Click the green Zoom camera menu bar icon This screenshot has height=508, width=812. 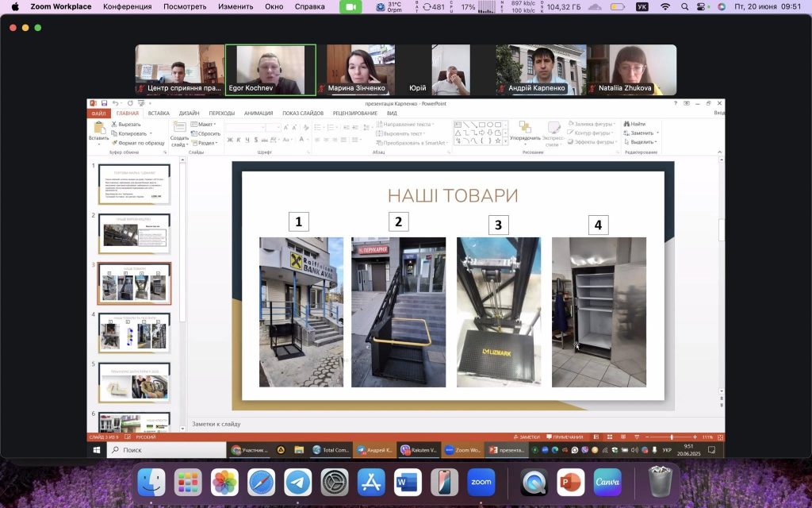click(x=350, y=6)
